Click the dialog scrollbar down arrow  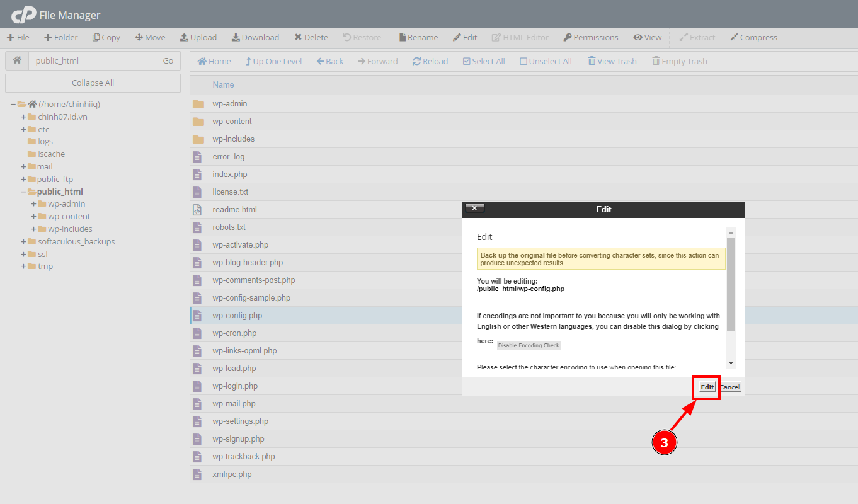pyautogui.click(x=731, y=363)
